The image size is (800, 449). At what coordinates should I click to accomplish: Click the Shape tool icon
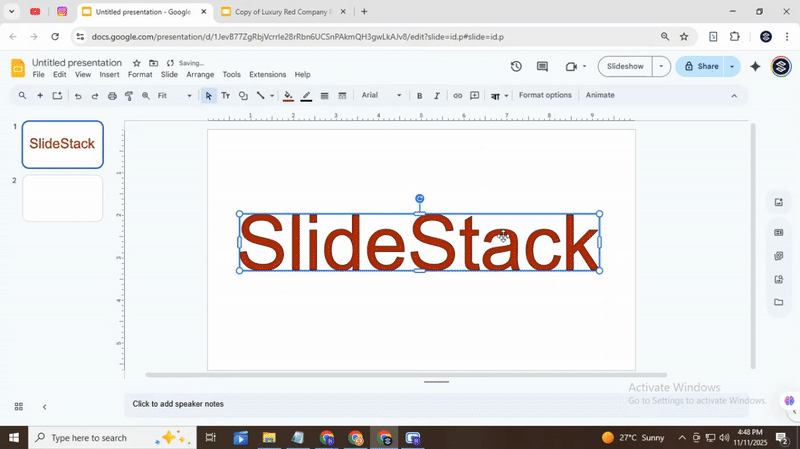(x=243, y=96)
